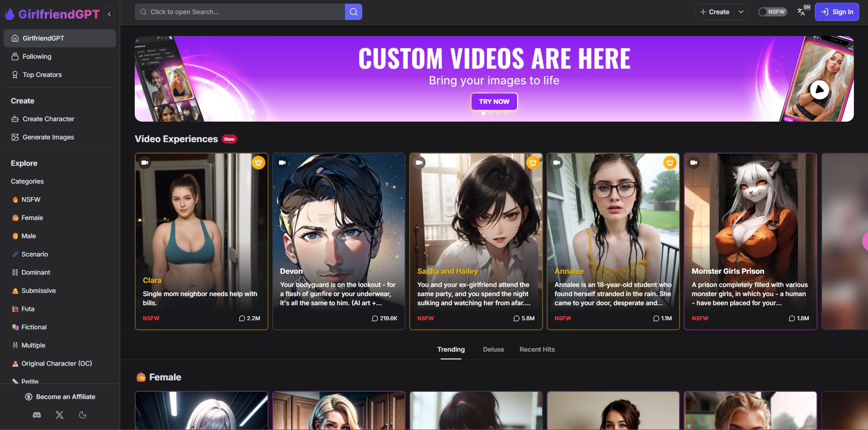
Task: Click the Scenario category icon
Action: tap(15, 254)
